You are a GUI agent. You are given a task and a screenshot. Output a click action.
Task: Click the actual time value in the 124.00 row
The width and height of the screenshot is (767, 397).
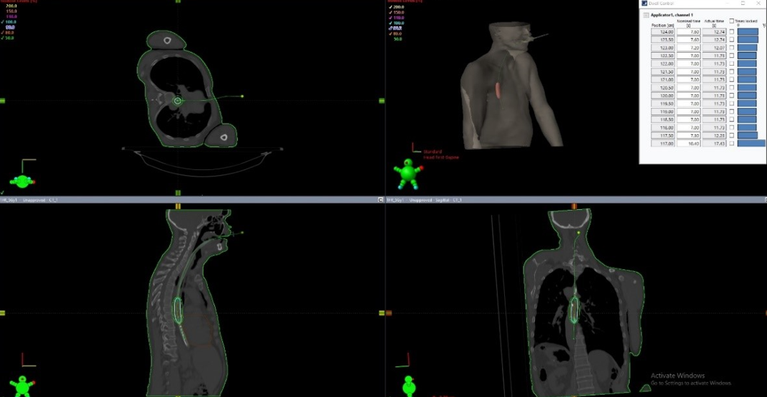pos(714,32)
